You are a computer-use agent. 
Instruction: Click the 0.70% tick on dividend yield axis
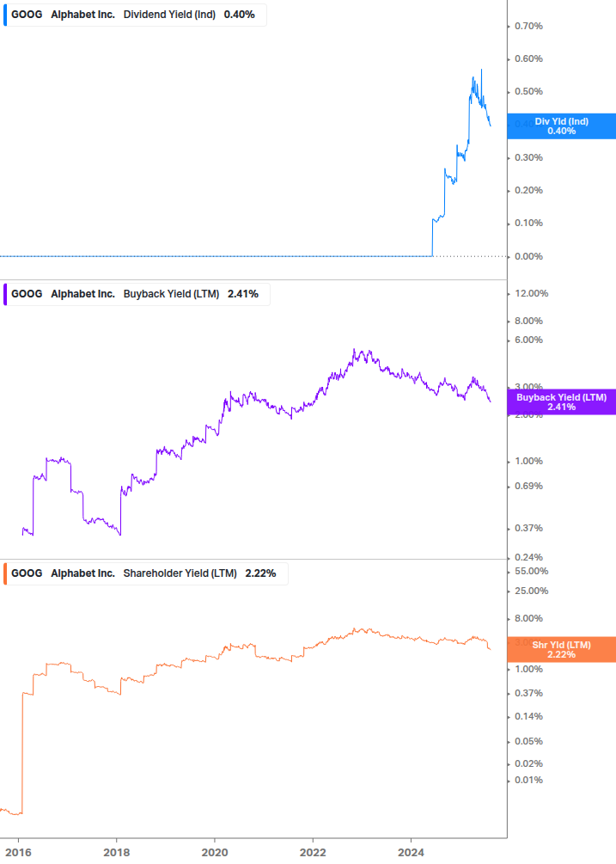(x=528, y=26)
